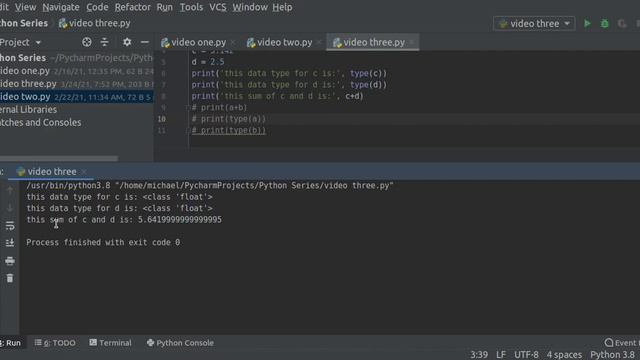The height and width of the screenshot is (360, 640).
Task: Click the down stack trace arrow in the Run panel
Action: tap(10, 208)
